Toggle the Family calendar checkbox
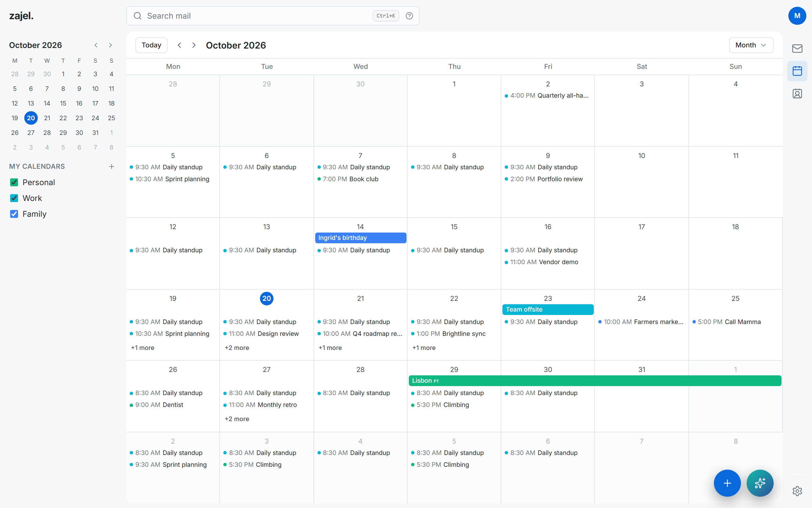Screen dimensions: 812x508 [14, 214]
